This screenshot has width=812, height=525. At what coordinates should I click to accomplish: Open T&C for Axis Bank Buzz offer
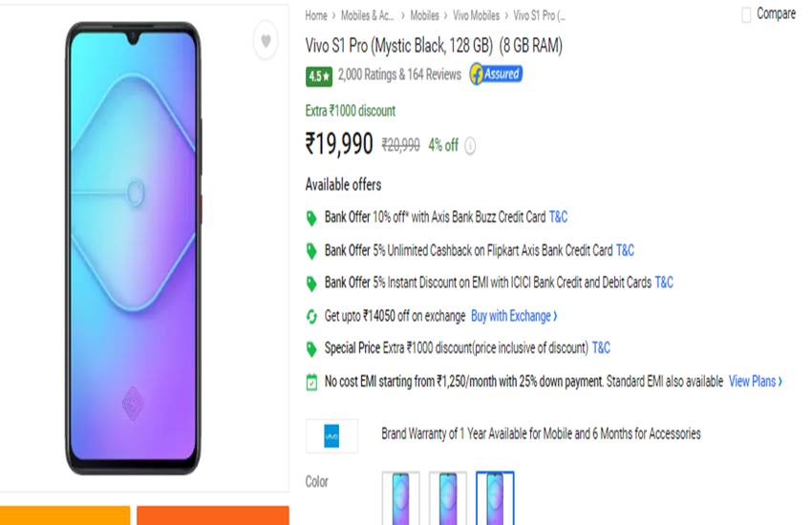point(558,218)
